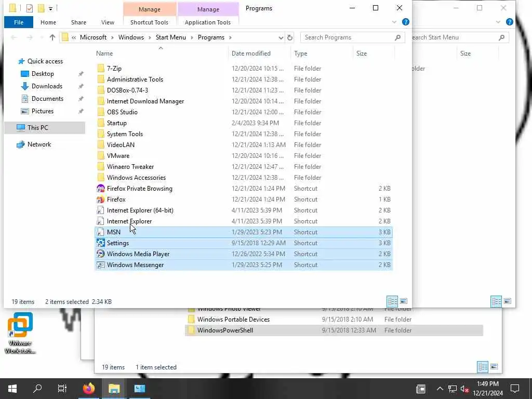Open Firefox from the taskbar

pyautogui.click(x=89, y=389)
